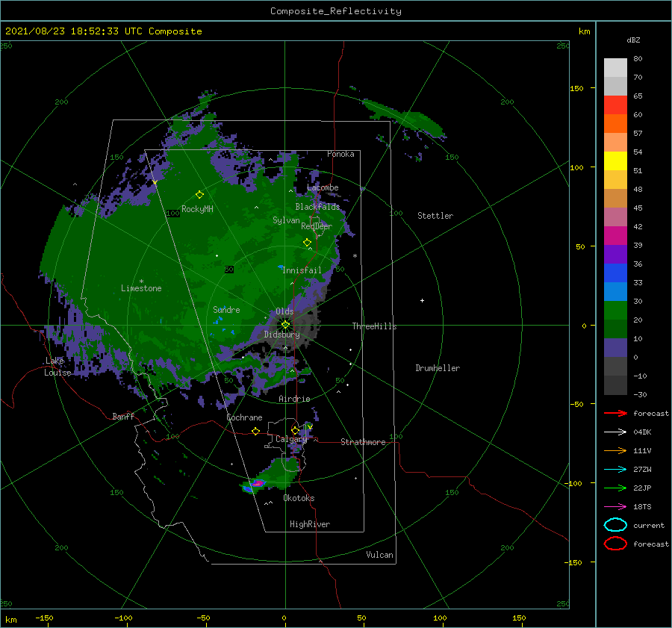This screenshot has height=628, width=672.
Task: Pick the slate-purple 10 dBZ swatch
Action: pos(615,348)
